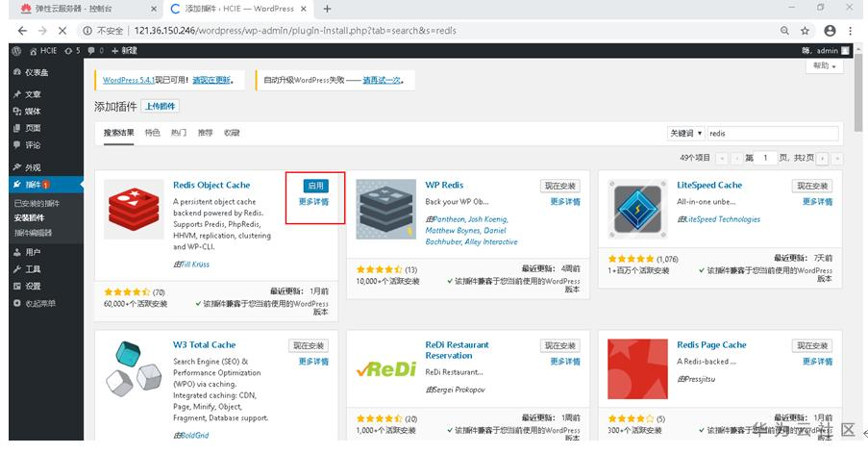Open the admin user account menu

pos(826,50)
